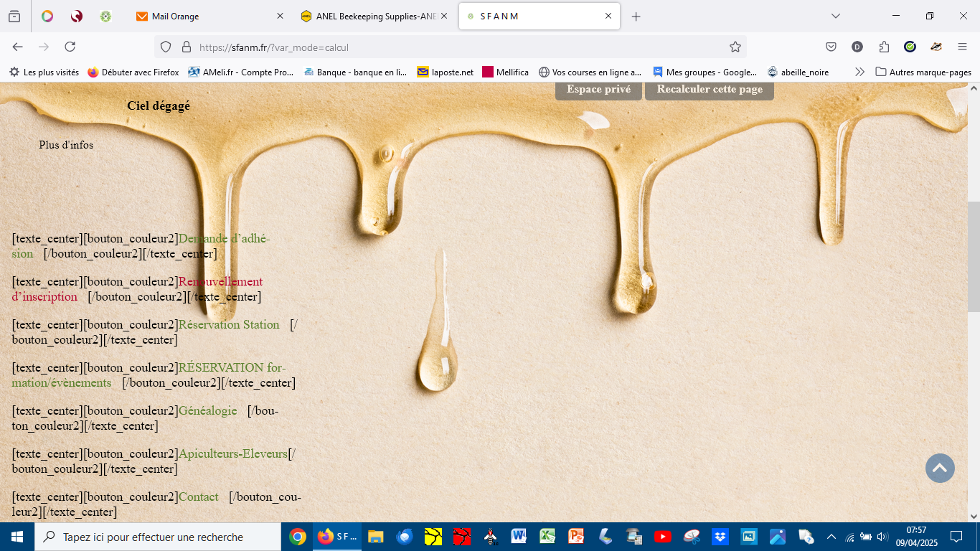Open Firefox View recent browsing icon
The image size is (980, 551).
coord(14,16)
